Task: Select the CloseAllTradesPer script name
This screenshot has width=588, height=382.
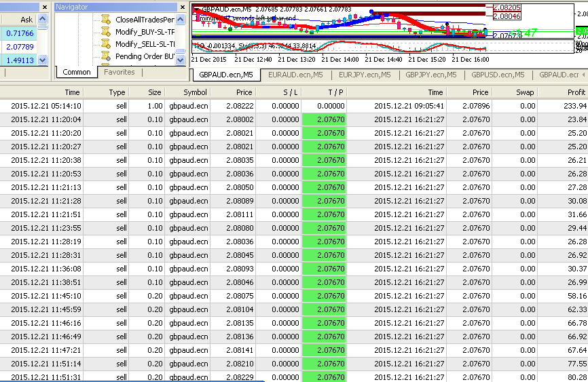Action: coord(145,20)
